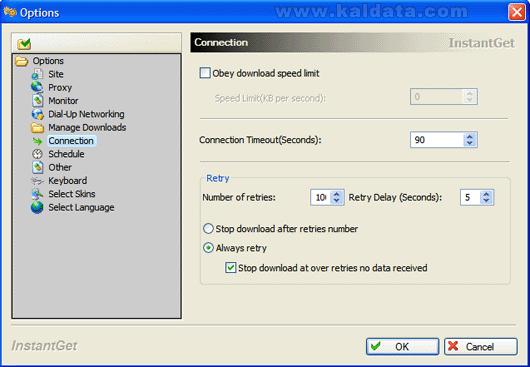Open the Site settings page

(56, 74)
